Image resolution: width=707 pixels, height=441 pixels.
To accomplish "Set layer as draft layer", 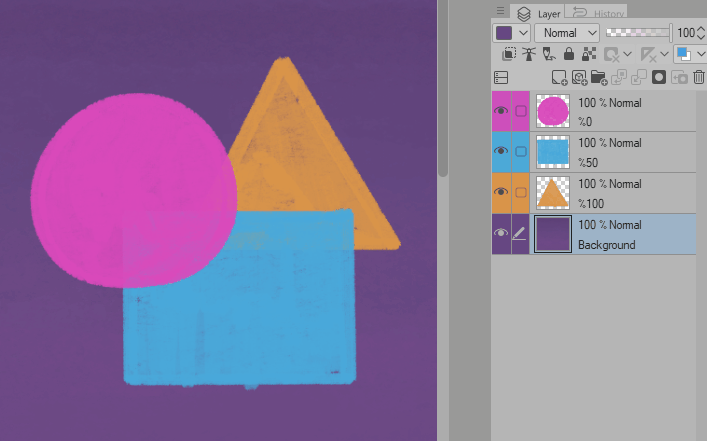I will pos(549,54).
